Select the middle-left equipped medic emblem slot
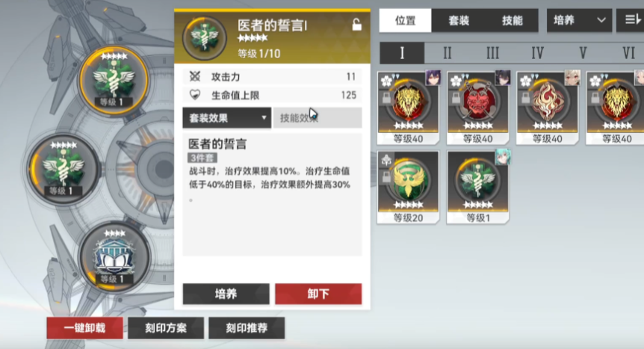The height and width of the screenshot is (349, 644). pos(64,169)
